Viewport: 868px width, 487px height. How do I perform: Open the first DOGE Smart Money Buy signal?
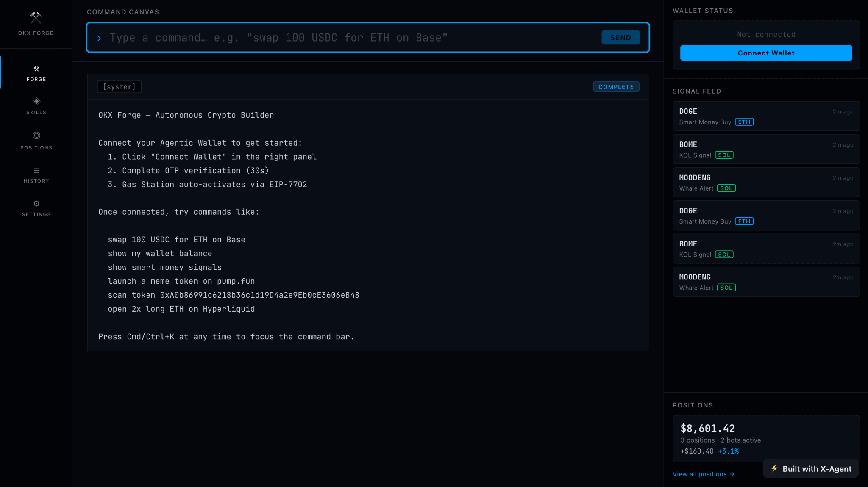(x=766, y=116)
